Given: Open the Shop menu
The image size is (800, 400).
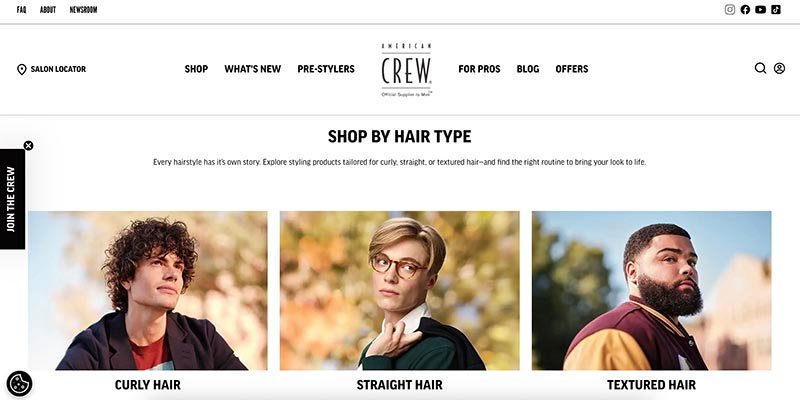Looking at the screenshot, I should (196, 69).
